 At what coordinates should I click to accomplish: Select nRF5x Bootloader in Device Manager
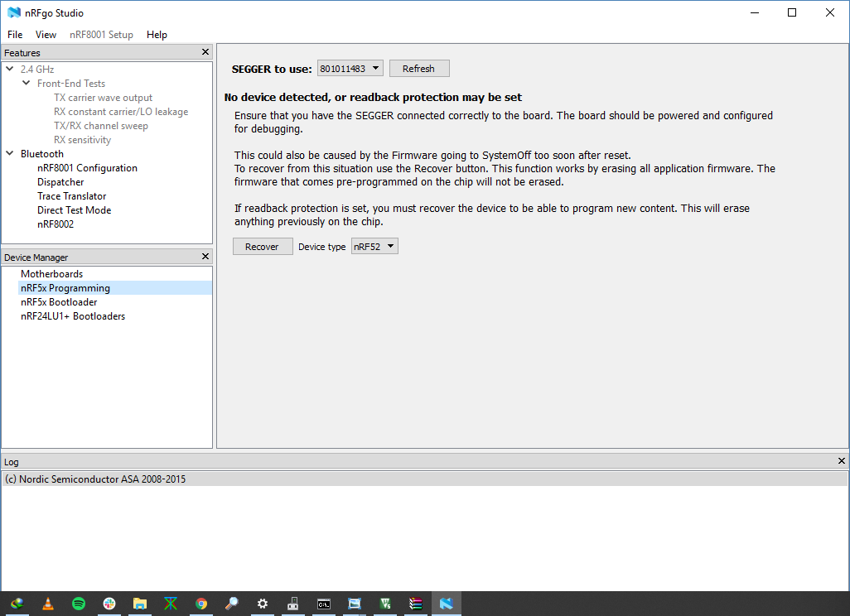pos(59,302)
